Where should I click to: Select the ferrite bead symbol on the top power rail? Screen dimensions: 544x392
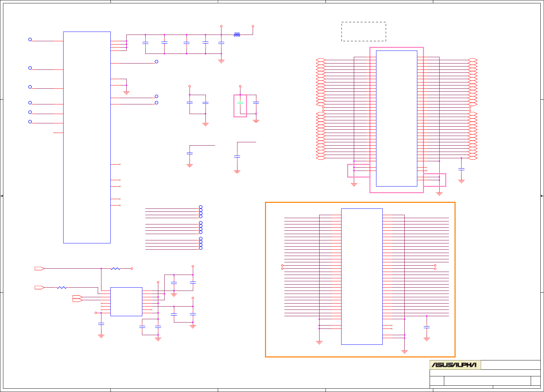237,35
